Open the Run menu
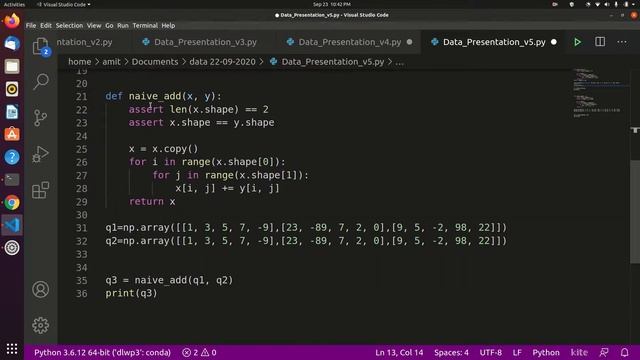640x360 pixels. (122, 25)
